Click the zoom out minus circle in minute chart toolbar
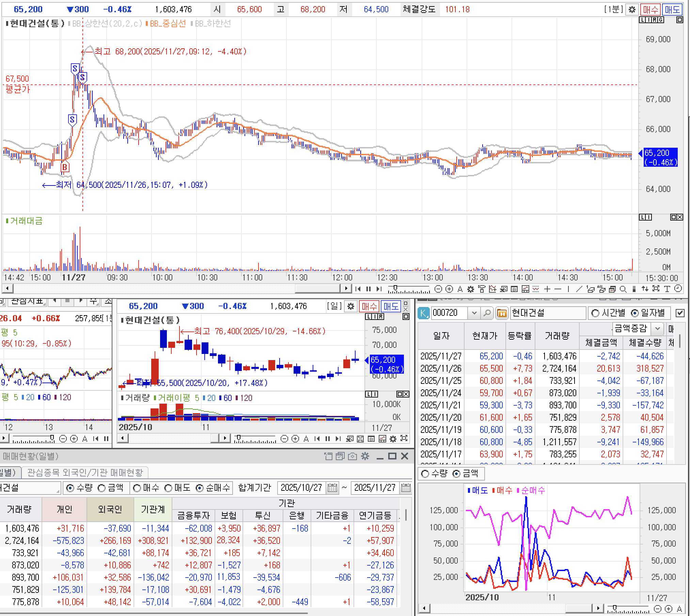Screen dimensions: 690x616 tap(439, 289)
